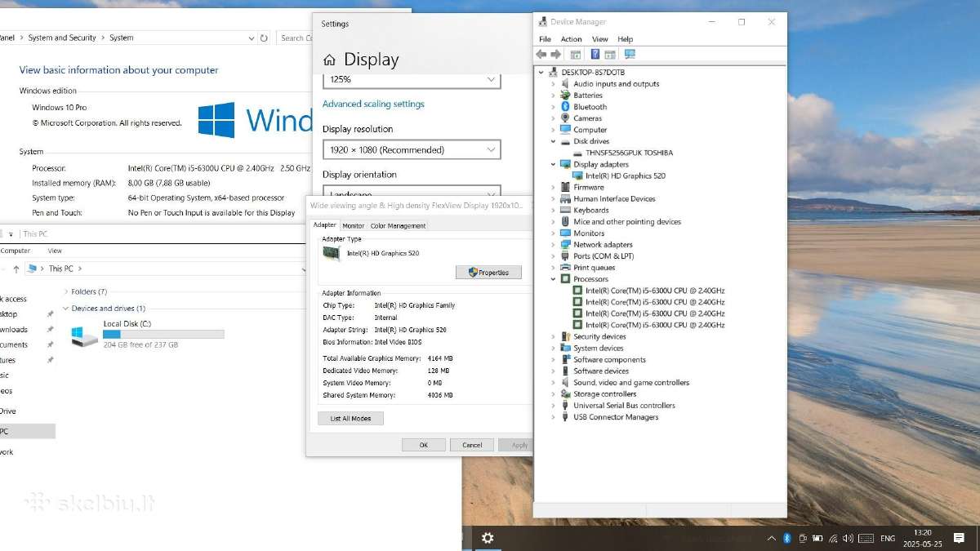Viewport: 980px width, 551px height.
Task: Click the Human Interface Devices icon
Action: (x=565, y=199)
